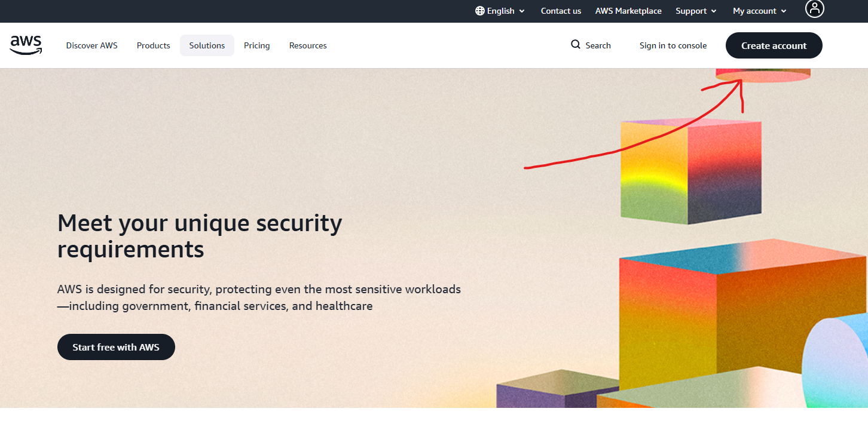Expand the My account dropdown chevron
Viewport: 868px width, 430px height.
tap(784, 11)
